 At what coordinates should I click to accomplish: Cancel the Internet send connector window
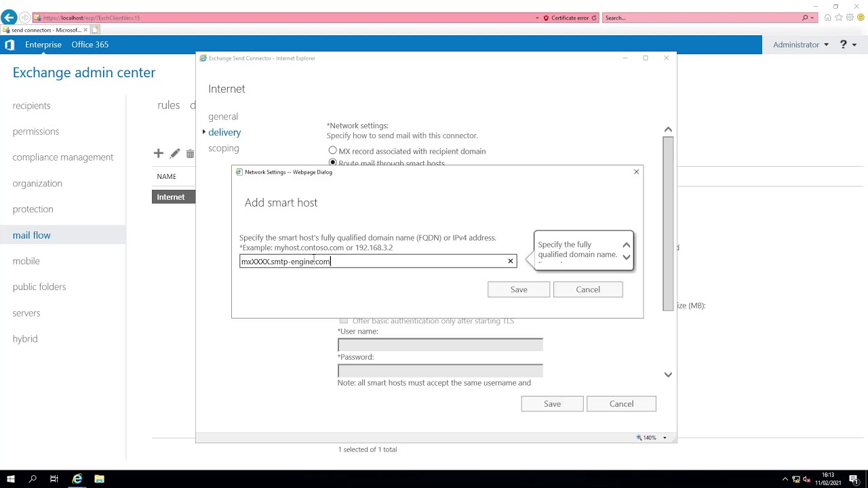coord(621,404)
